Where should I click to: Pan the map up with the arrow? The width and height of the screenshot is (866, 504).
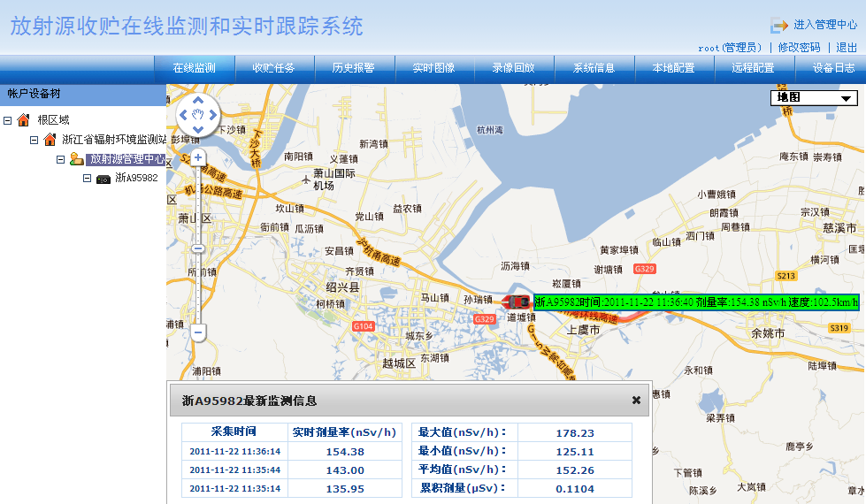tap(198, 100)
